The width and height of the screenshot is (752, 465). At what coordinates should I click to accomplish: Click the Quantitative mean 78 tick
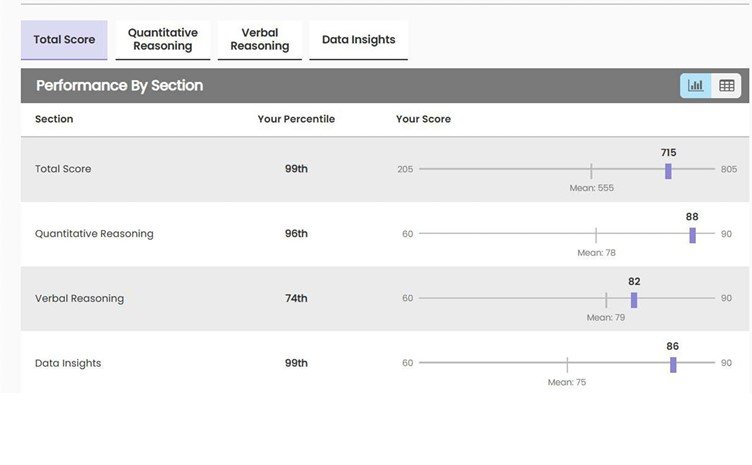[x=596, y=235]
